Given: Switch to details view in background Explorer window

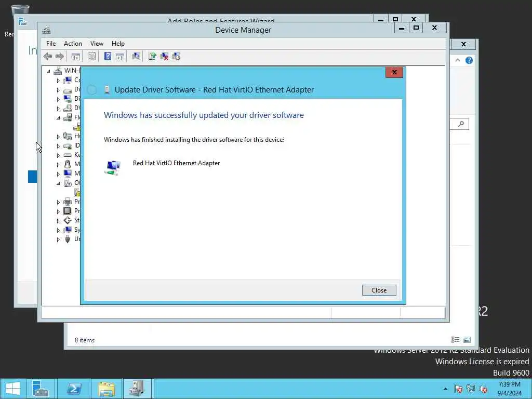Looking at the screenshot, I should tap(455, 340).
